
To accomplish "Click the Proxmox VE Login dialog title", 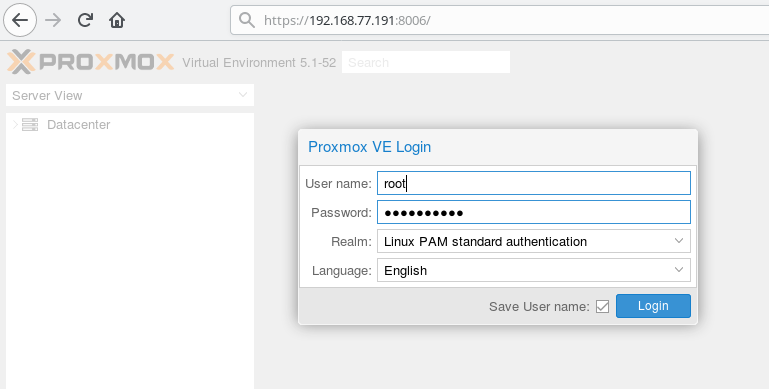I will (x=369, y=147).
